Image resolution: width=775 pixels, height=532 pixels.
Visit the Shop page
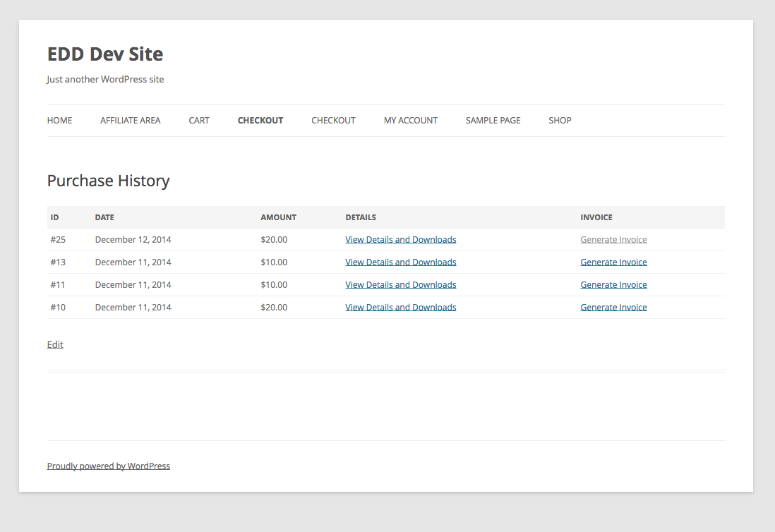pos(560,121)
